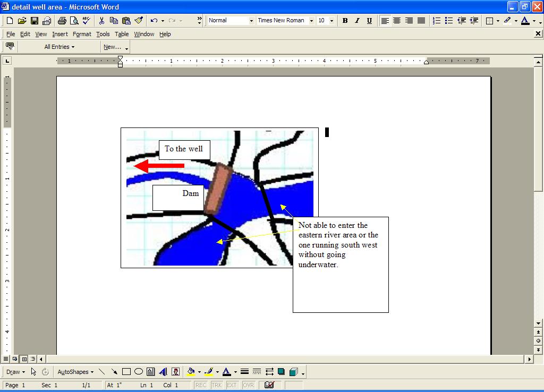The image size is (544, 392).
Task: Choose the Select Objects pointer tool
Action: click(33, 372)
